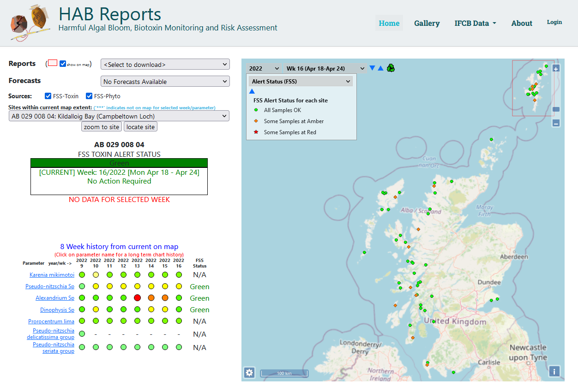Uncheck the 'show on map' option
The width and height of the screenshot is (578, 392).
pos(63,64)
